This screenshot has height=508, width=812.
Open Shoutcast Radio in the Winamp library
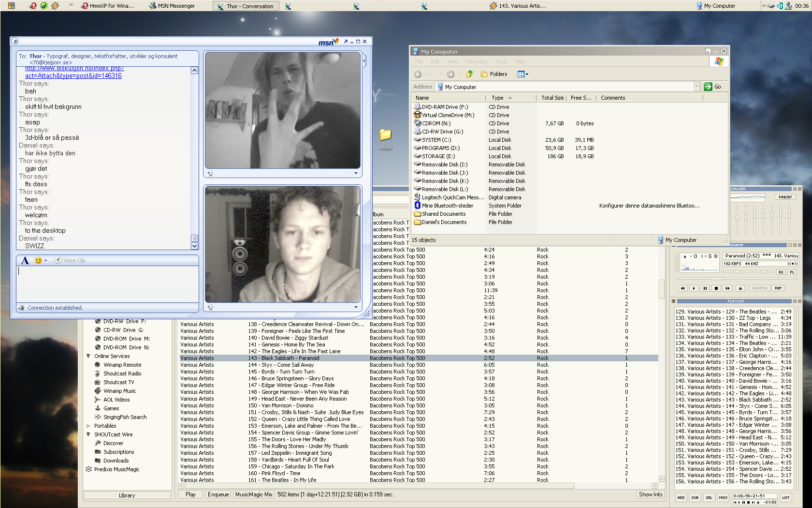click(x=122, y=374)
